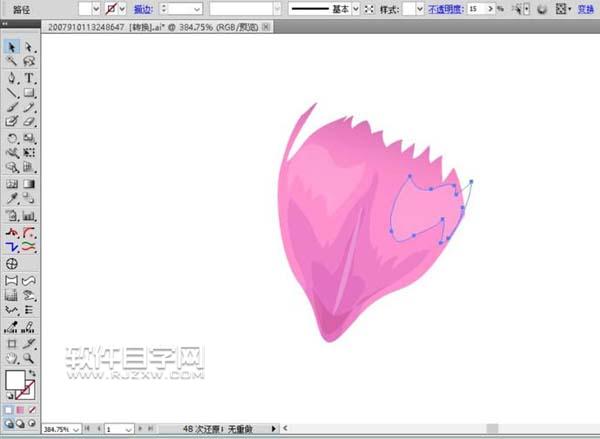
Task: Expand the zoom level dropdown 384.75%
Action: (x=79, y=428)
